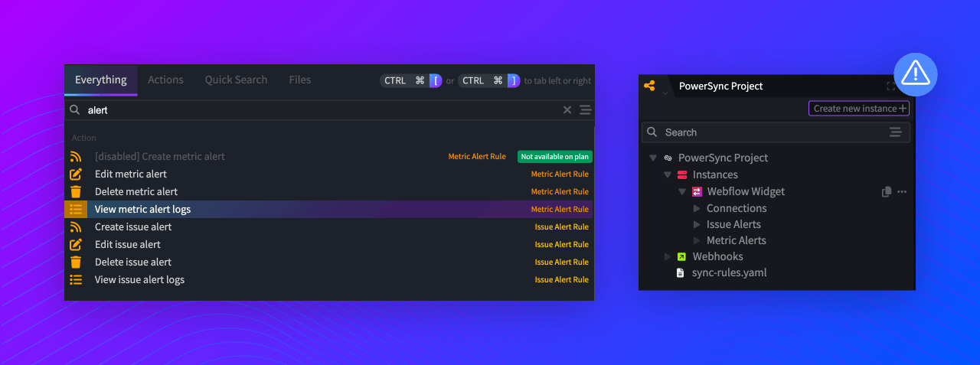Copy Webflow Widget using the duplicate icon
Viewport: 980px width, 365px height.
(887, 192)
